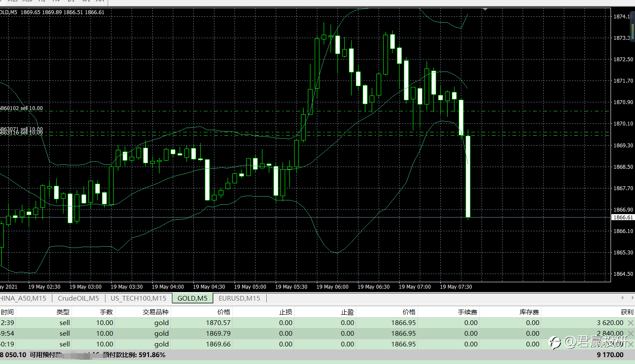The height and width of the screenshot is (364, 635).
Task: Sort orders by the 类型 column header
Action: (x=63, y=312)
